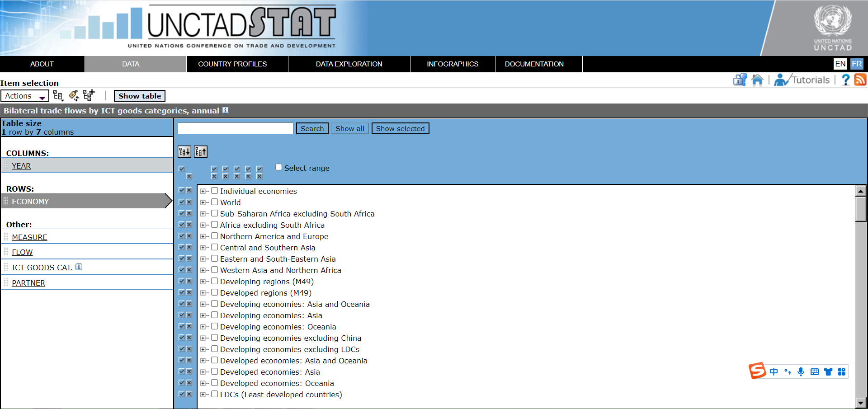Open the DATA EXPLORATION menu
Screen dimensions: 868x409
coord(349,64)
